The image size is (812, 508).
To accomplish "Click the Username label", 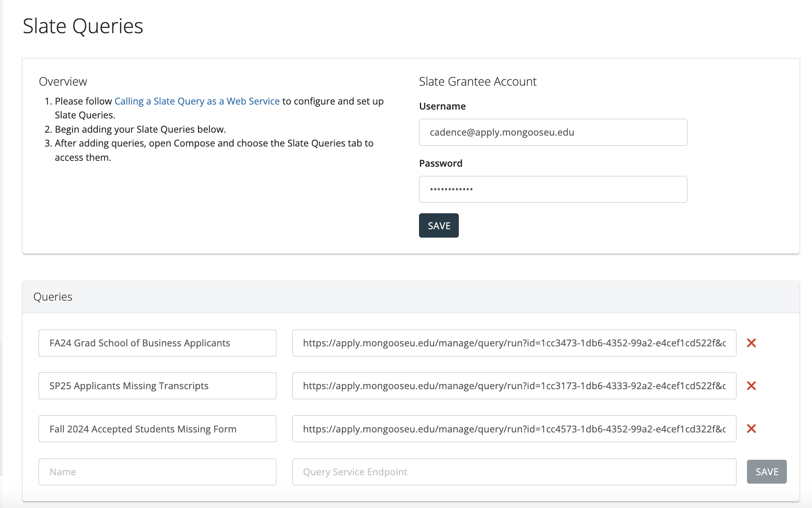I will [x=442, y=106].
